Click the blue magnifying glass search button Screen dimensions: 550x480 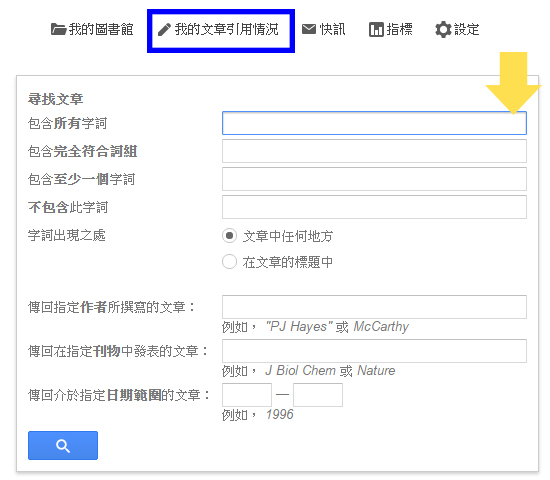pos(63,445)
